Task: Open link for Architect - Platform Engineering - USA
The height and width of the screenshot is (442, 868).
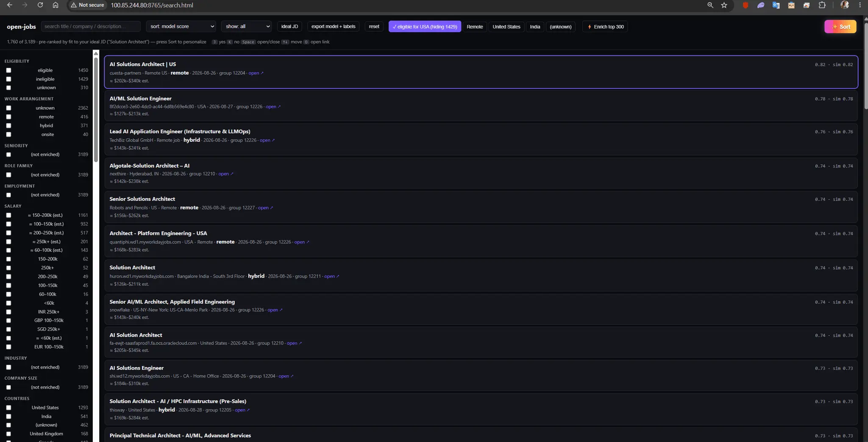Action: click(302, 242)
